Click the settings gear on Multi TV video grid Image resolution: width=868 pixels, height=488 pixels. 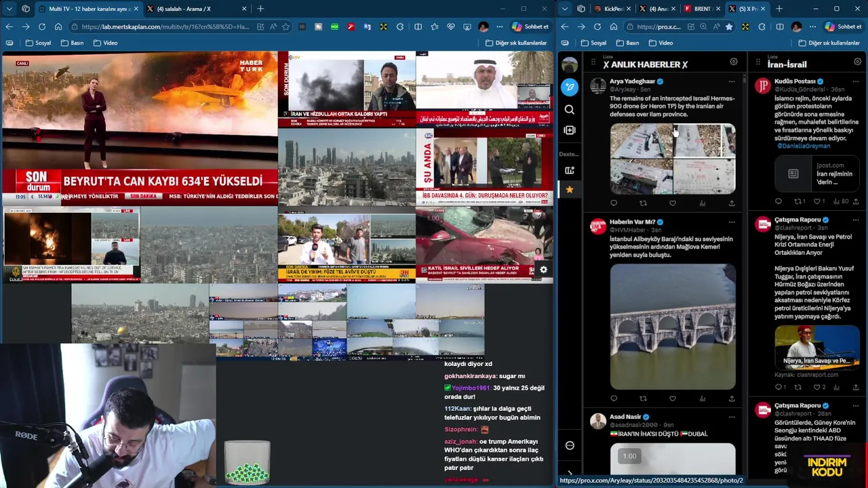pyautogui.click(x=543, y=270)
